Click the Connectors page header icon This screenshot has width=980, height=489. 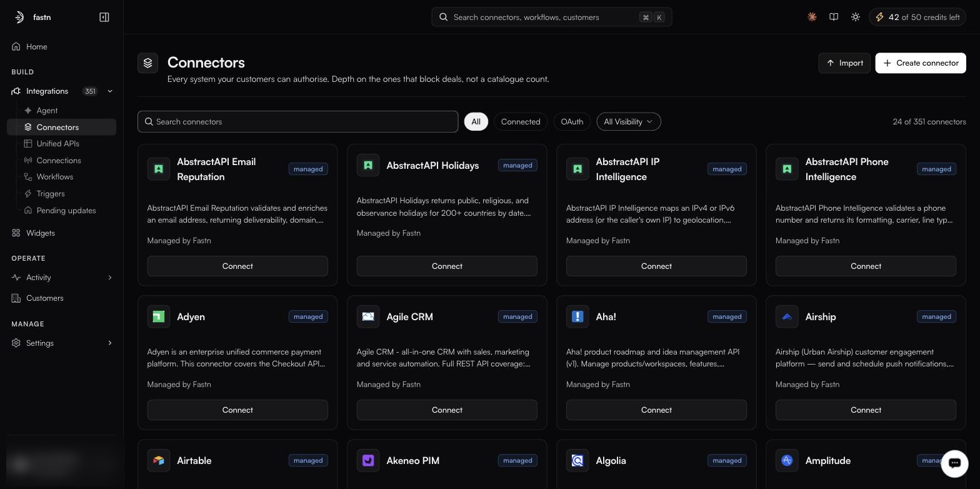[148, 63]
